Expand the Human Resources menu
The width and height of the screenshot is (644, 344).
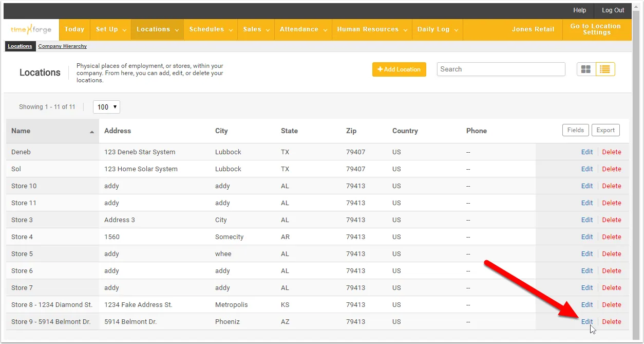click(x=372, y=29)
